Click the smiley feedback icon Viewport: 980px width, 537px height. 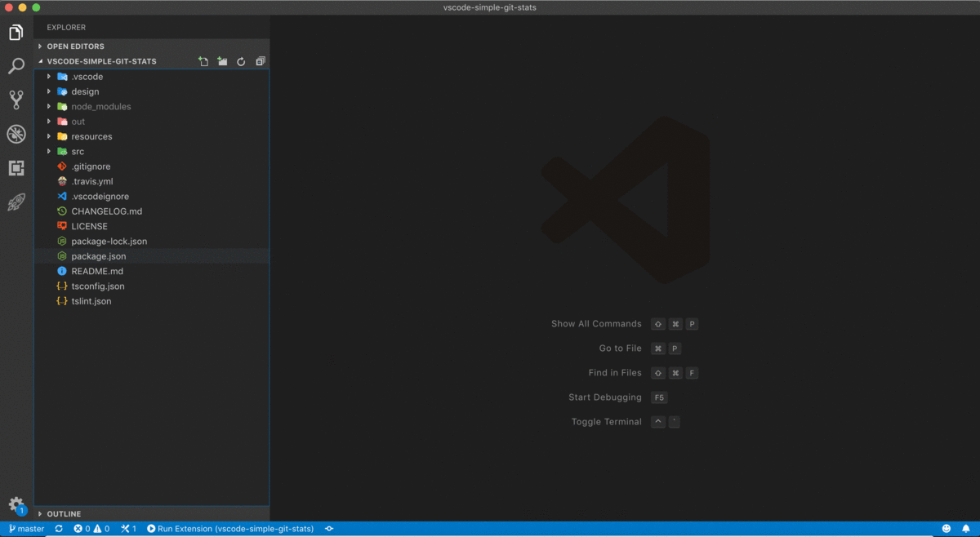tap(947, 529)
